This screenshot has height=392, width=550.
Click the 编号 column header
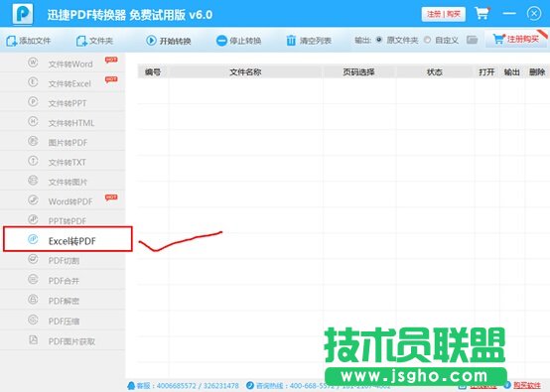153,71
